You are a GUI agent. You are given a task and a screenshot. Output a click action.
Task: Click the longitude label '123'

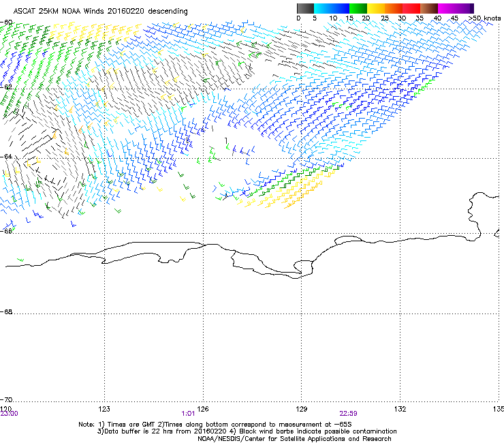tap(104, 409)
